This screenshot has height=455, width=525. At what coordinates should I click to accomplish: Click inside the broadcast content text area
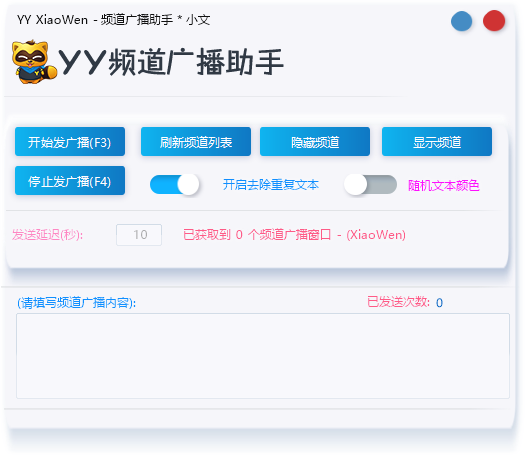tap(263, 356)
